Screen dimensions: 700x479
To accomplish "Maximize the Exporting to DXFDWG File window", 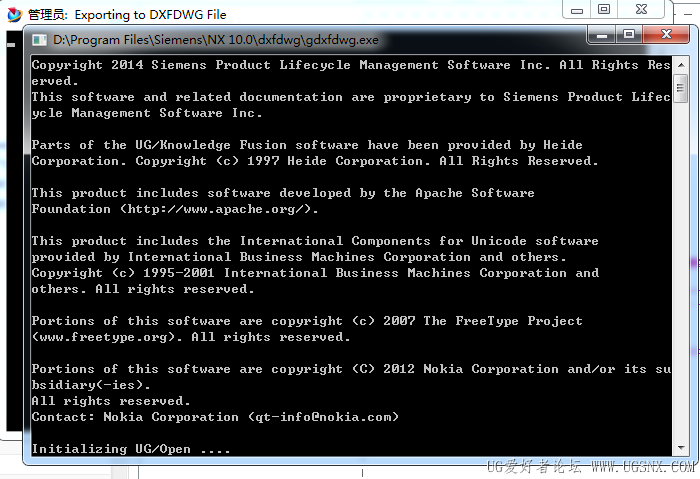I will (x=604, y=10).
